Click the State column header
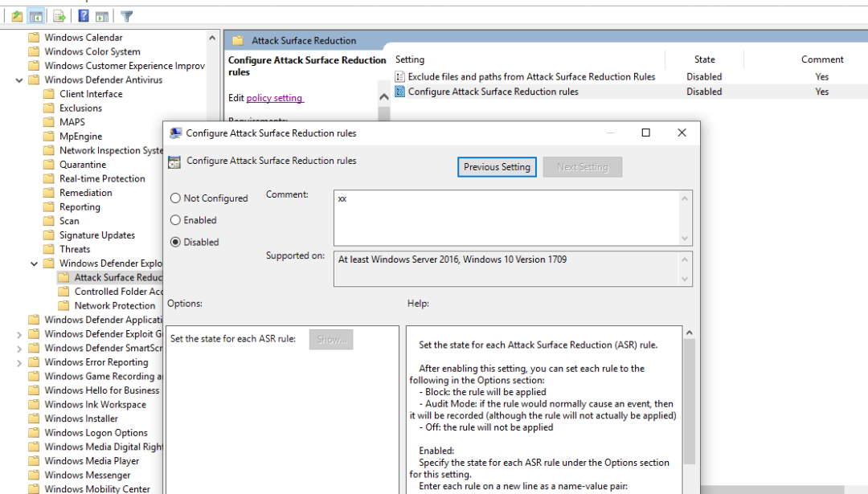Image resolution: width=868 pixels, height=494 pixels. pos(704,59)
